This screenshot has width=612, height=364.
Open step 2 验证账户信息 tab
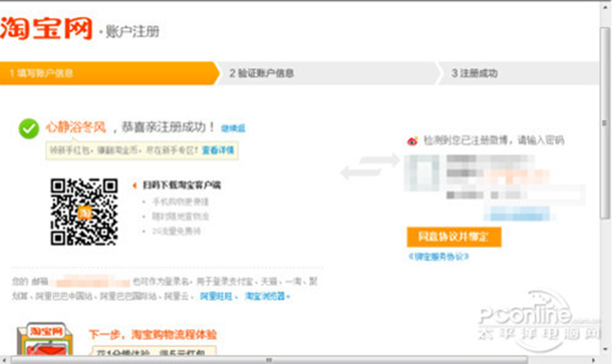328,73
